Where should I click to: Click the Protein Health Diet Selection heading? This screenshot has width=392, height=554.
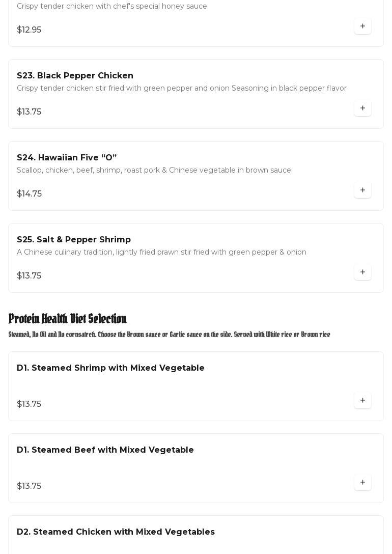pos(68,319)
